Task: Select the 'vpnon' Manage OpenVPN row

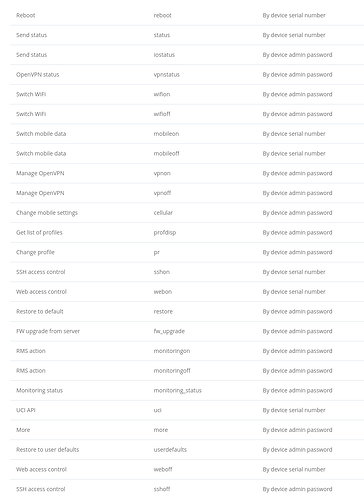Action: pos(187,173)
